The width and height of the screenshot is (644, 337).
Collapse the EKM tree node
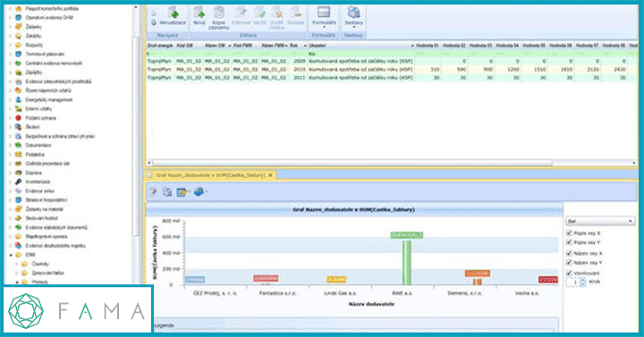(11, 255)
